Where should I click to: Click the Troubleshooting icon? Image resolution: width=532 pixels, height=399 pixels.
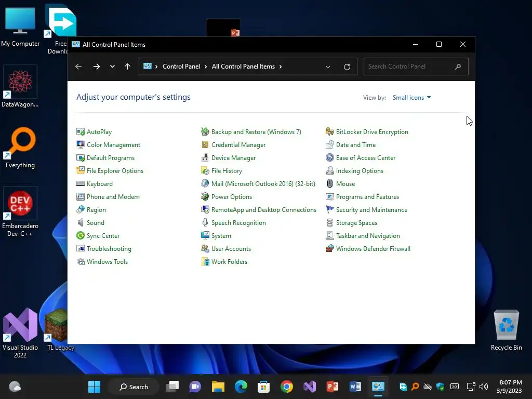[x=81, y=249]
